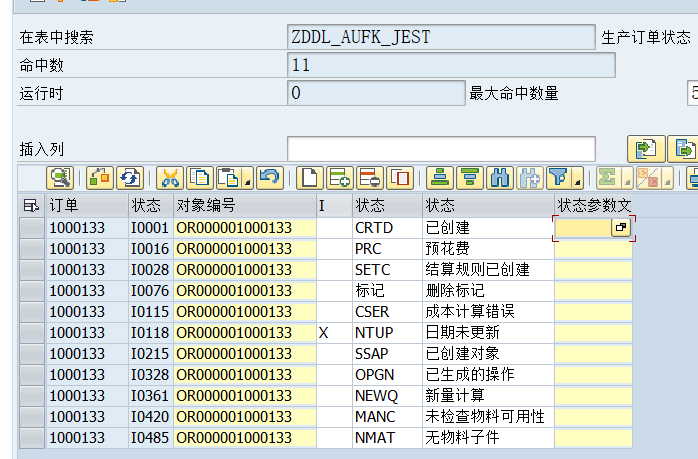The image size is (698, 459).
Task: Click the select-all icon in table corner
Action: (x=31, y=205)
